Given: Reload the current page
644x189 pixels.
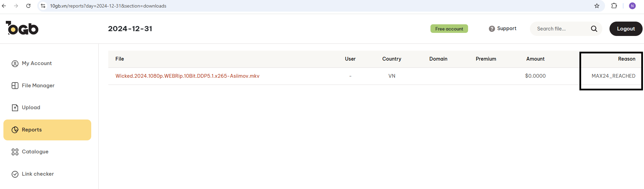Looking at the screenshot, I should point(28,6).
